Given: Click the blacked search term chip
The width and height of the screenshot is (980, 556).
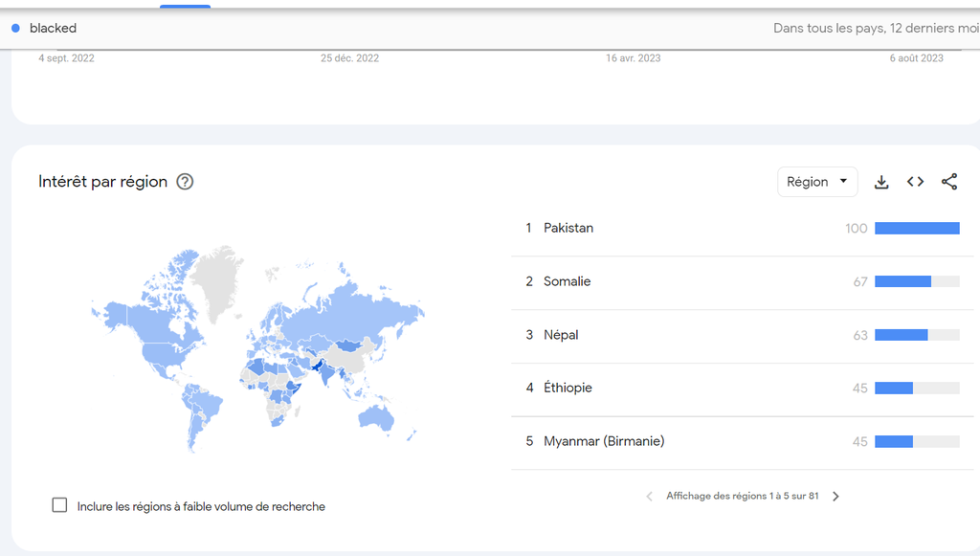Looking at the screenshot, I should [53, 28].
